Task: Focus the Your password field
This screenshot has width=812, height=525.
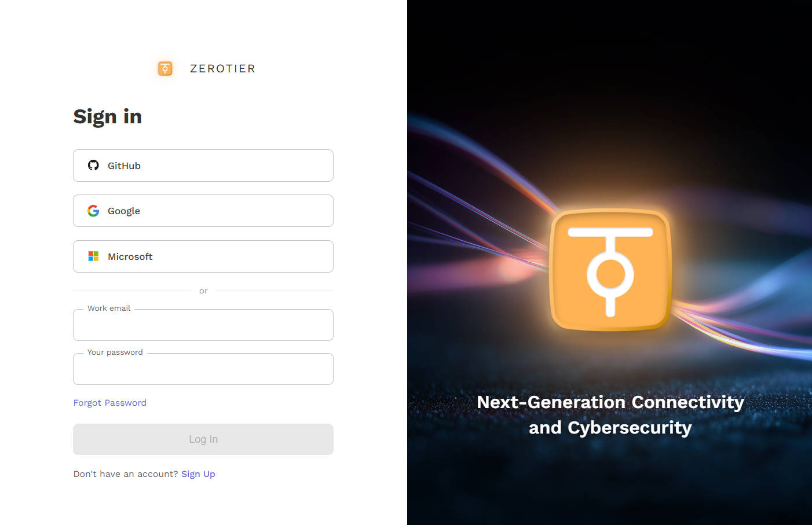Action: pyautogui.click(x=203, y=369)
